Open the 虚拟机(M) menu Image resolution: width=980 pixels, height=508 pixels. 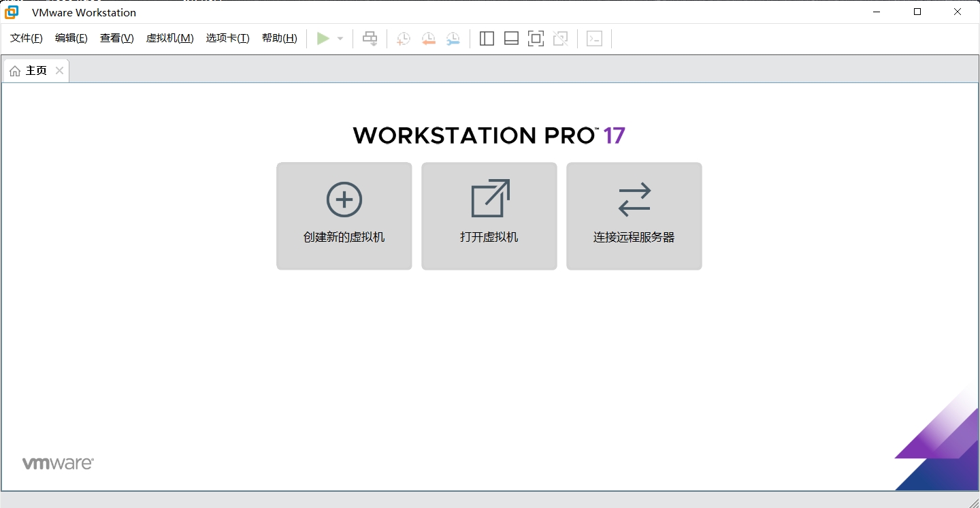tap(170, 38)
